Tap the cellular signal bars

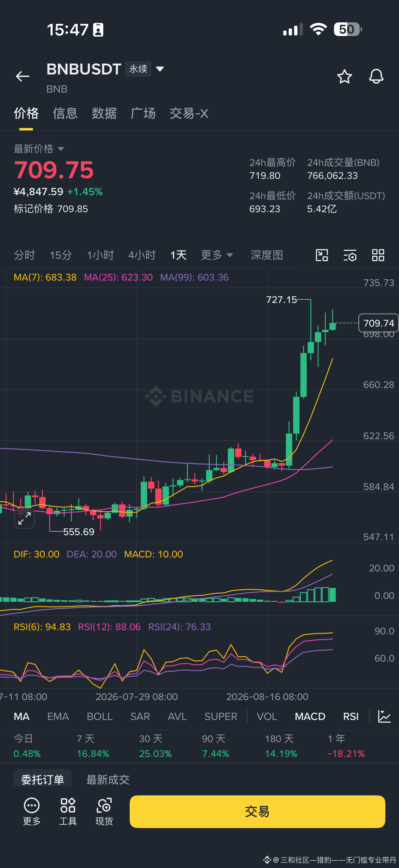pyautogui.click(x=293, y=30)
